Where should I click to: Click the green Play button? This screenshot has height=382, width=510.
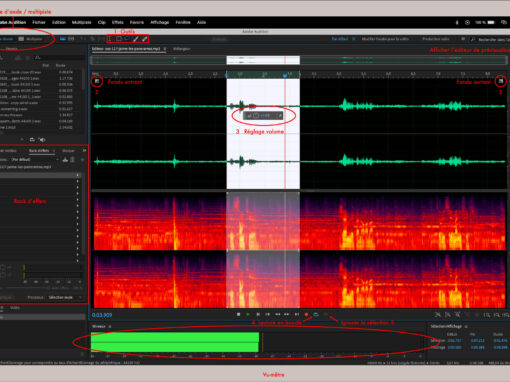point(248,314)
